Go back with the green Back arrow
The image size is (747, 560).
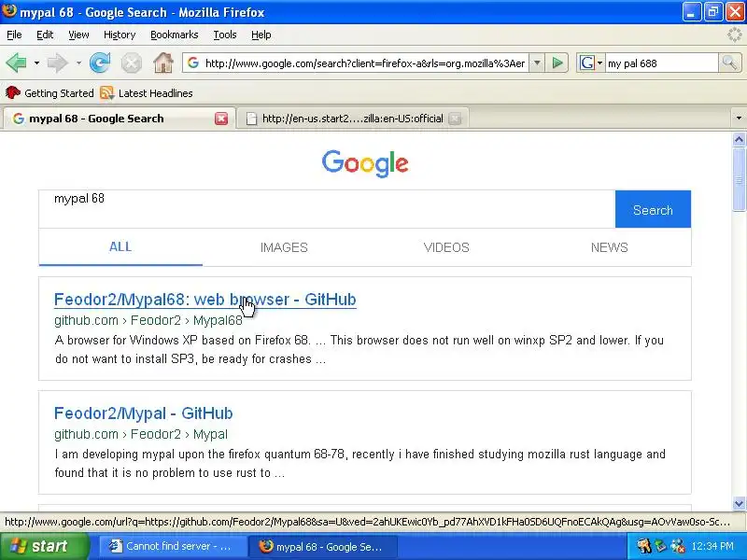point(16,63)
